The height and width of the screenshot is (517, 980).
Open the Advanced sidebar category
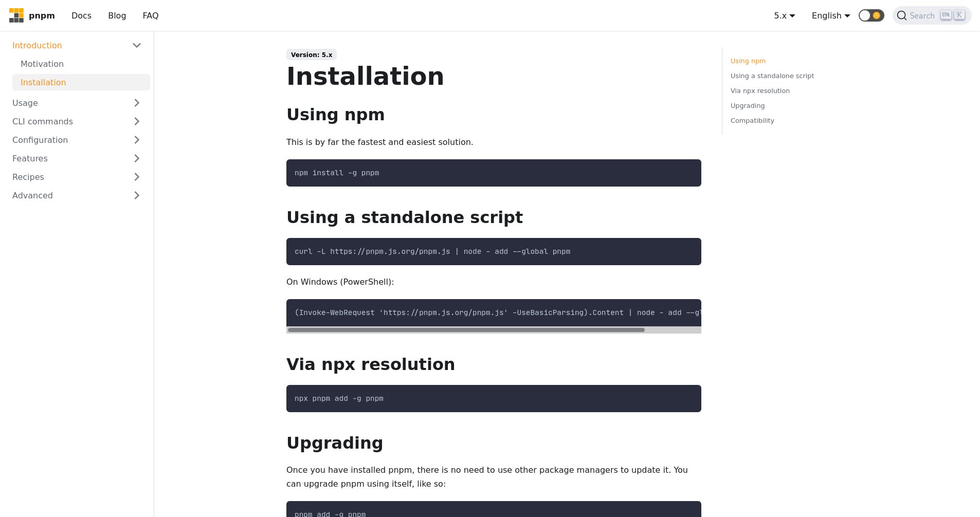(32, 195)
